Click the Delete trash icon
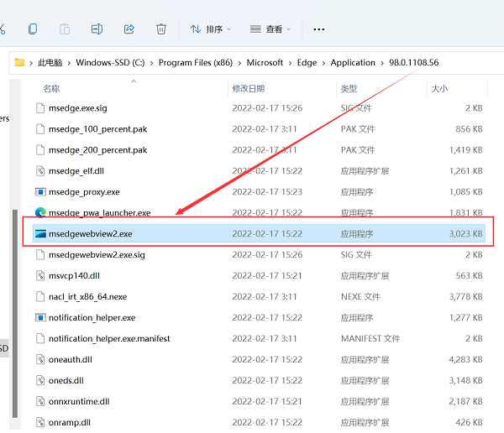 coord(160,29)
